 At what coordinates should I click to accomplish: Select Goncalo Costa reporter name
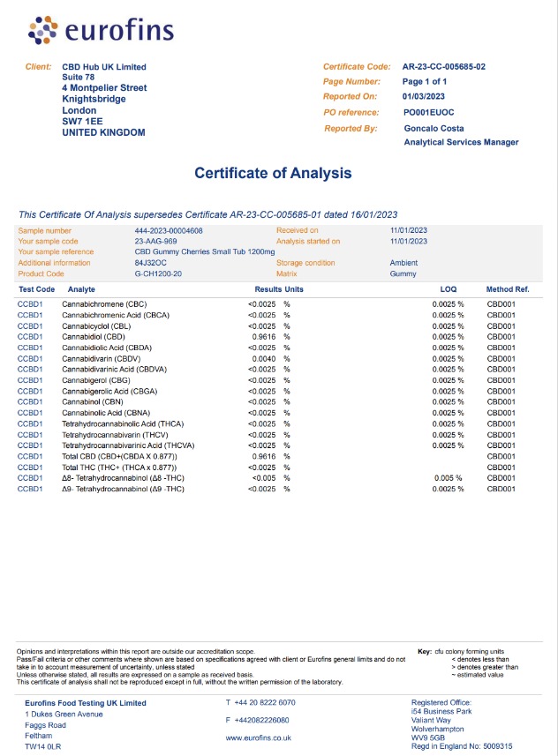point(434,128)
